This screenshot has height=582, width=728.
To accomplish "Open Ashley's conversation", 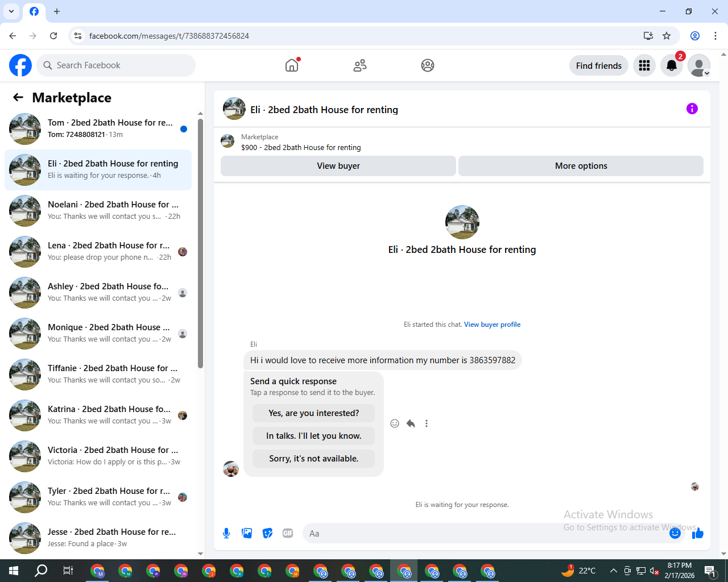I will coord(98,293).
